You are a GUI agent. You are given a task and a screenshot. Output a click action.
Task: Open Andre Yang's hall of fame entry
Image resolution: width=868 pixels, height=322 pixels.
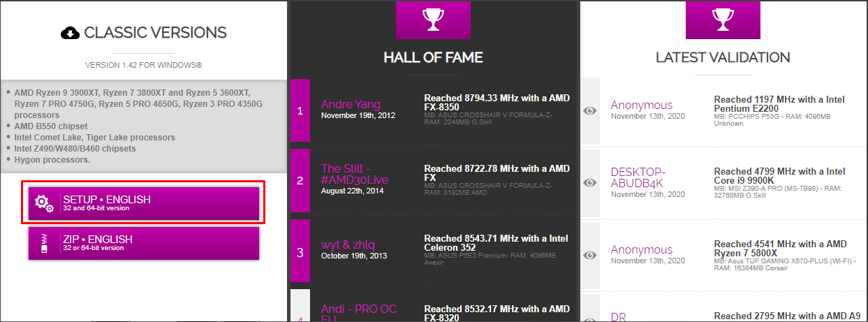click(351, 105)
